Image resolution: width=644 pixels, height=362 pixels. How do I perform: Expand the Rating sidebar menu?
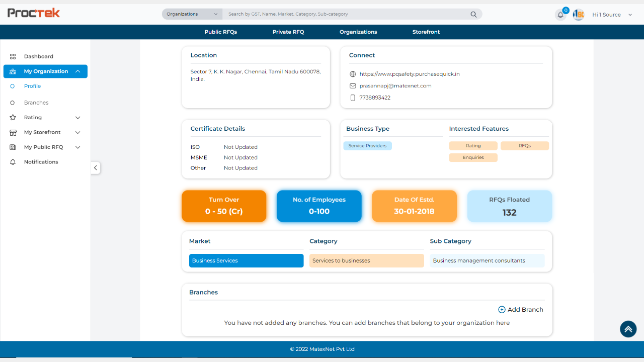(77, 118)
